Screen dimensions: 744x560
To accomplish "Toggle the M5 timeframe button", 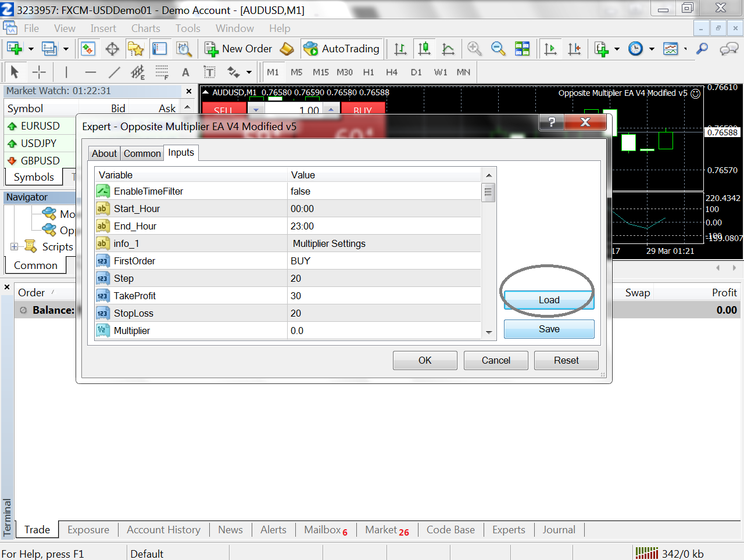I will pyautogui.click(x=296, y=72).
